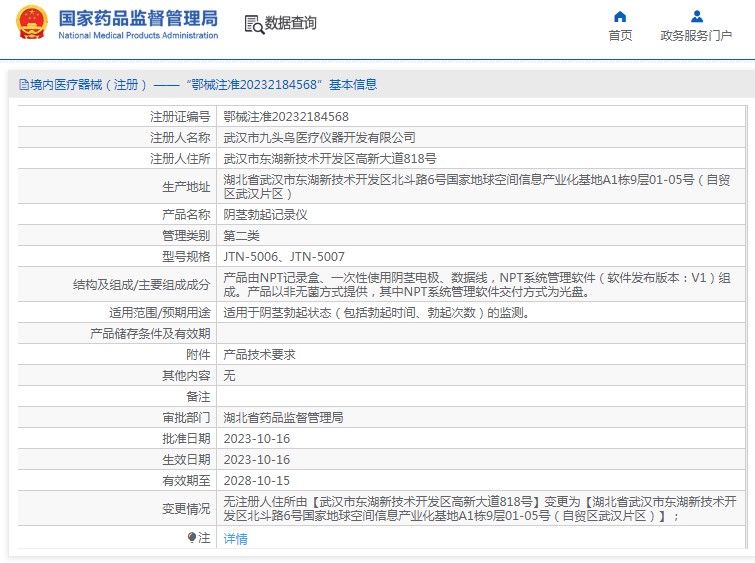Click the 变更情况 description text
This screenshot has width=755, height=563.
(480, 509)
